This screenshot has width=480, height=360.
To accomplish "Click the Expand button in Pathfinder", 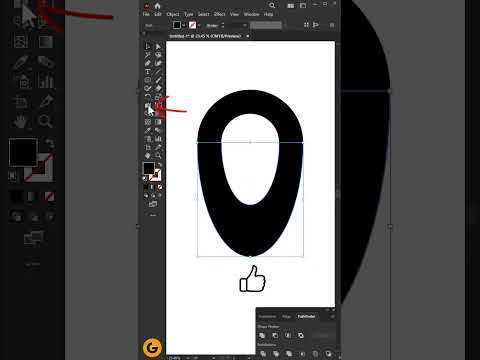I will 321,335.
